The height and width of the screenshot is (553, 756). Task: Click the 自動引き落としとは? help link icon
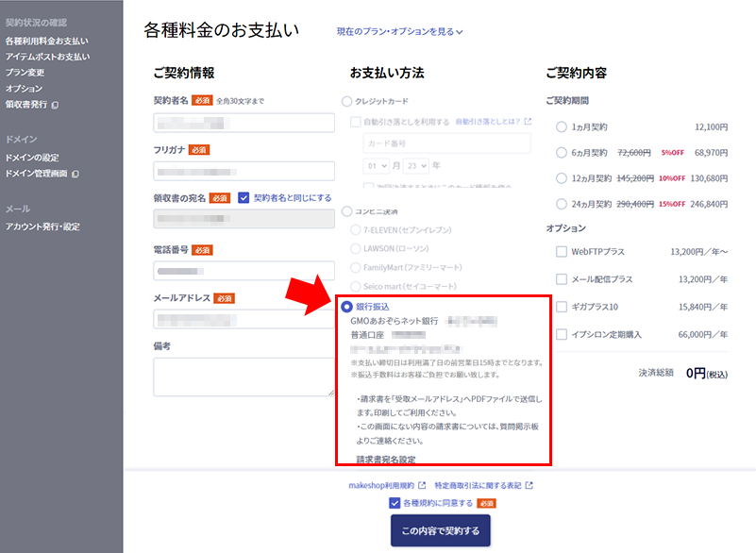click(527, 123)
